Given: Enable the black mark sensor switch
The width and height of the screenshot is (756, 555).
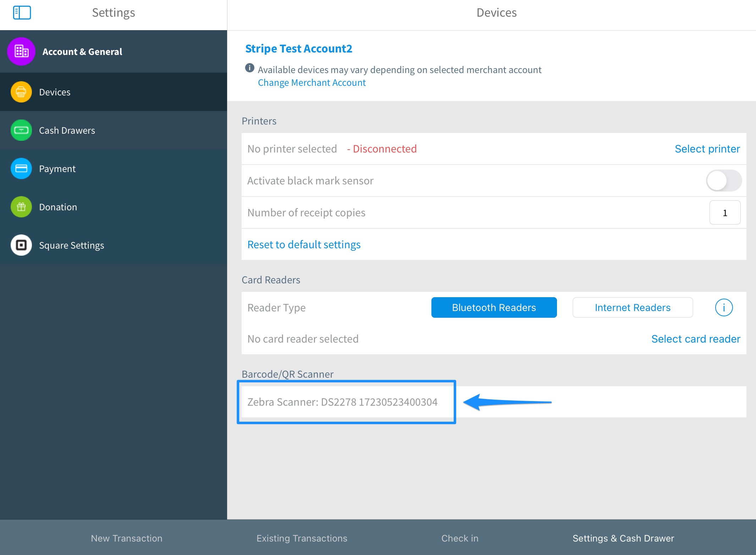Looking at the screenshot, I should point(723,181).
